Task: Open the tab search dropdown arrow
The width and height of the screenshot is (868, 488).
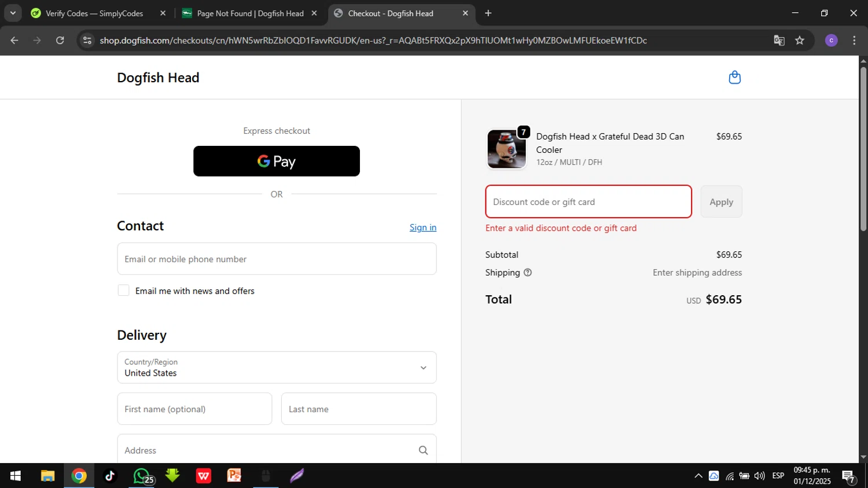Action: coord(13,13)
